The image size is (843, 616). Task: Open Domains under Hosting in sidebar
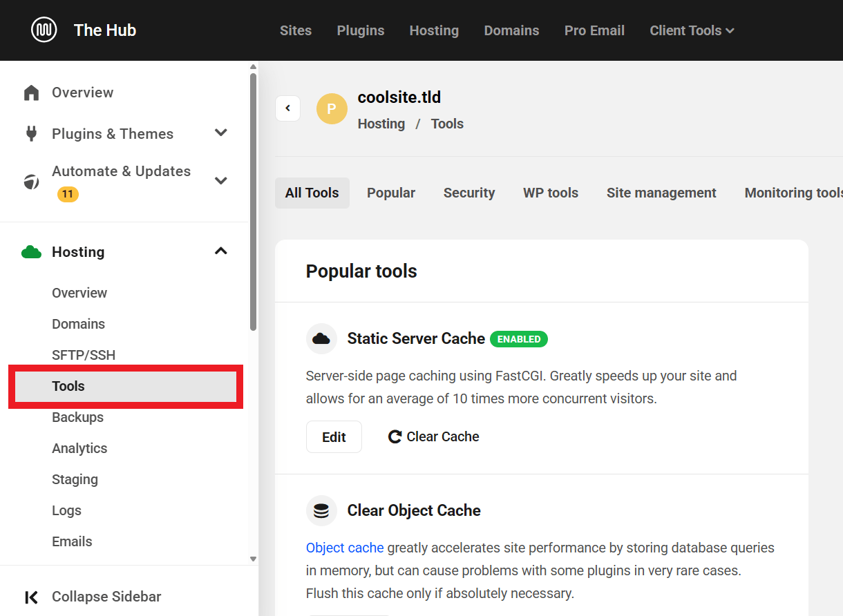(79, 324)
